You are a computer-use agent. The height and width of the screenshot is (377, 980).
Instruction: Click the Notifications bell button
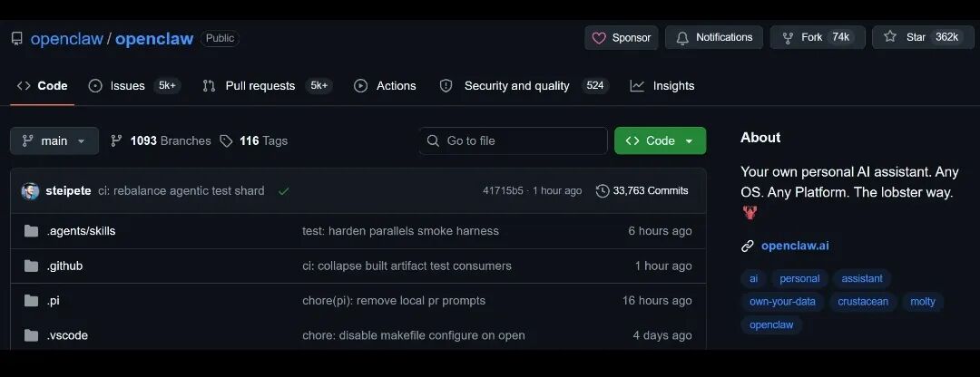pos(714,37)
